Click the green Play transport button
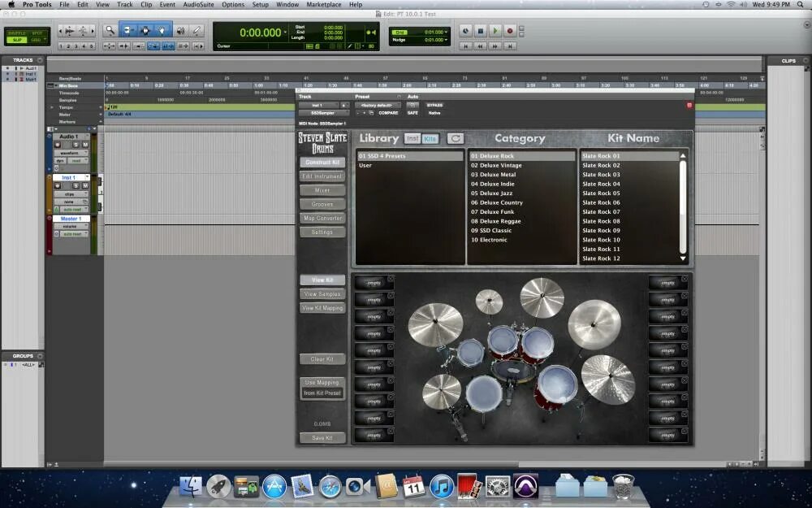The image size is (812, 508). (x=495, y=31)
